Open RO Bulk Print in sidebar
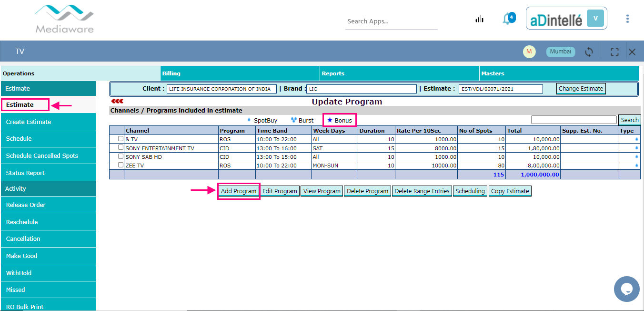The width and height of the screenshot is (644, 311). coord(48,305)
